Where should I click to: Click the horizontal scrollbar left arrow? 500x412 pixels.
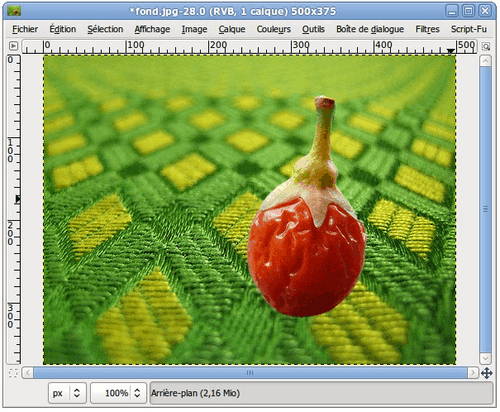point(28,373)
